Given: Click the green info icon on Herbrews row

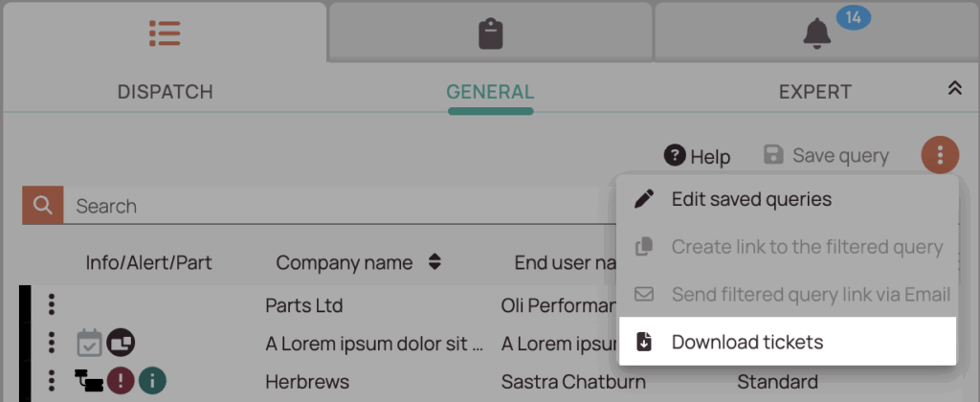Looking at the screenshot, I should (152, 381).
